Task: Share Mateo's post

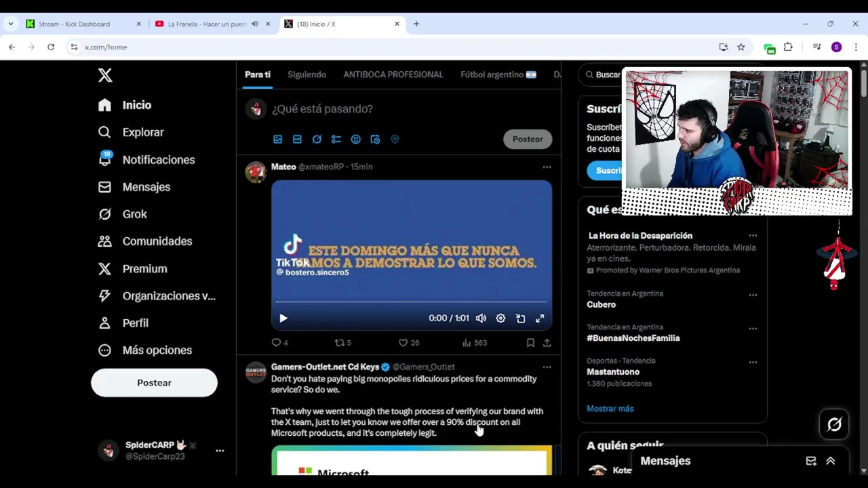Action: [547, 343]
